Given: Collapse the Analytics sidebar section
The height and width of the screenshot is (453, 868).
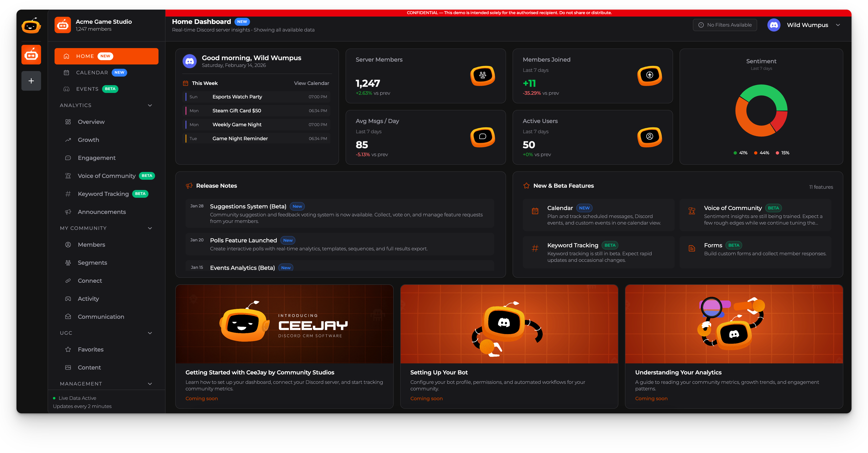Looking at the screenshot, I should coord(150,105).
